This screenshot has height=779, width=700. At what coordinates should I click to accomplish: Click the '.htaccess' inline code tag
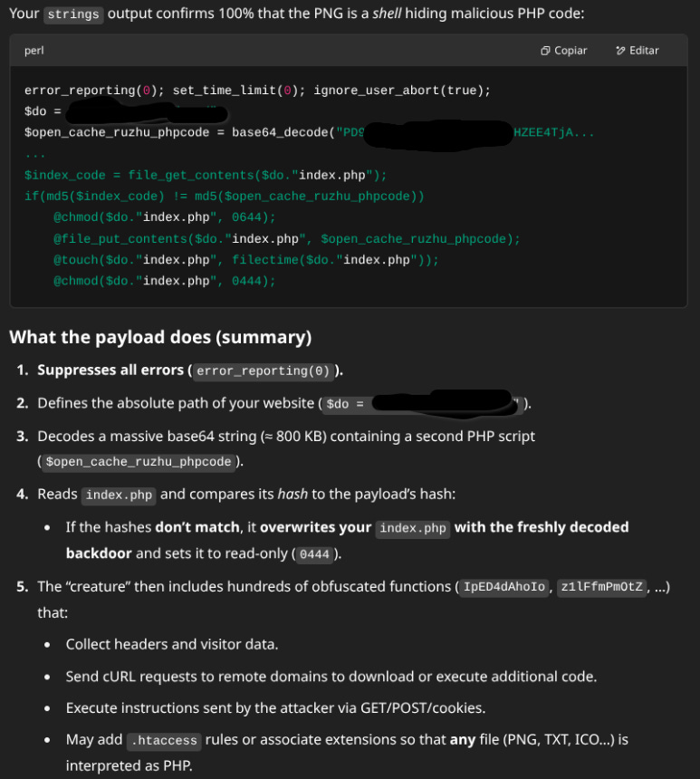164,741
